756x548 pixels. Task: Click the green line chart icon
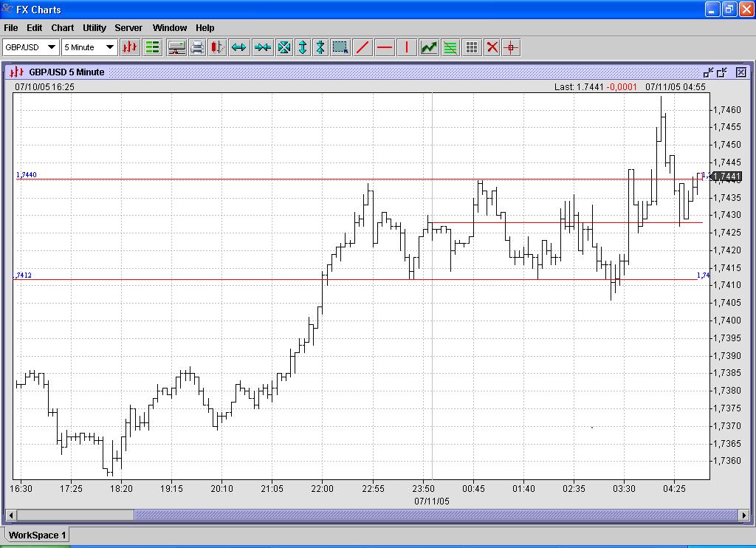point(429,47)
